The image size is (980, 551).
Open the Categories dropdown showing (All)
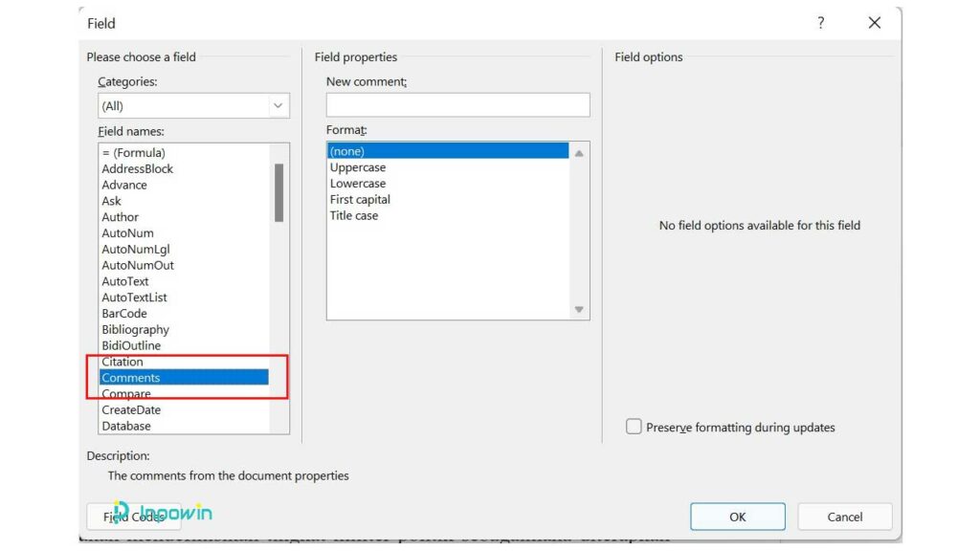click(x=278, y=105)
